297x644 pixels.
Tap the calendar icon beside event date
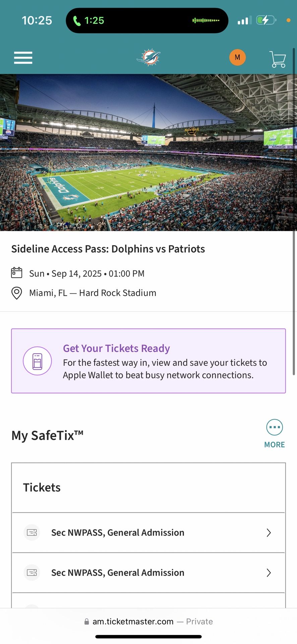click(x=16, y=273)
